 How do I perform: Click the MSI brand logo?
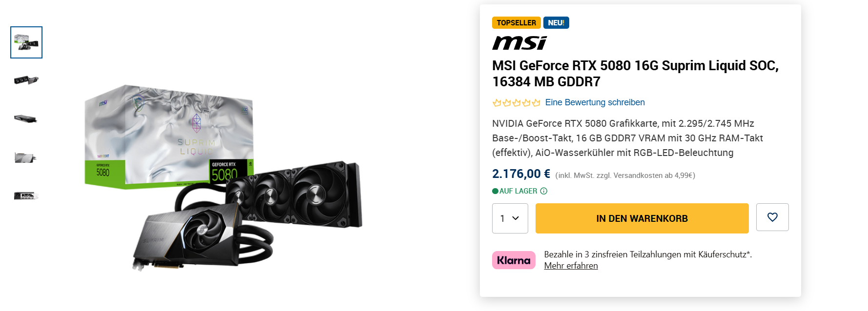tap(519, 43)
